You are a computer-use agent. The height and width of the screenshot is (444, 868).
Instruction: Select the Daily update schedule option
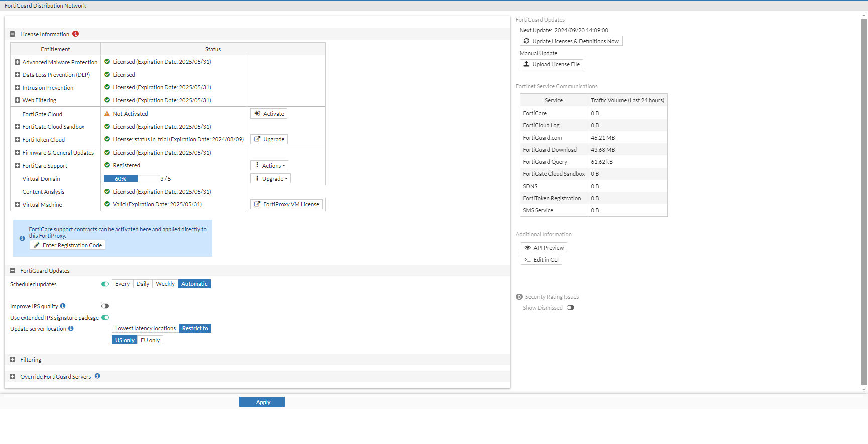coord(143,284)
